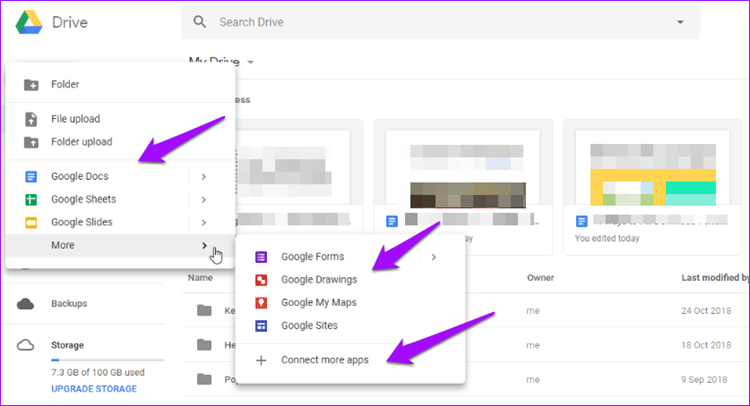This screenshot has width=750, height=406.
Task: Choose Connect more apps
Action: click(351, 360)
